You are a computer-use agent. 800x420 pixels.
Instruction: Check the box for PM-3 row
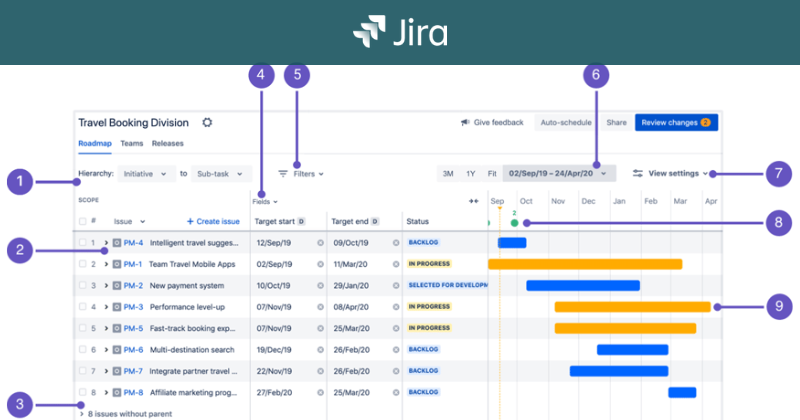[x=83, y=307]
